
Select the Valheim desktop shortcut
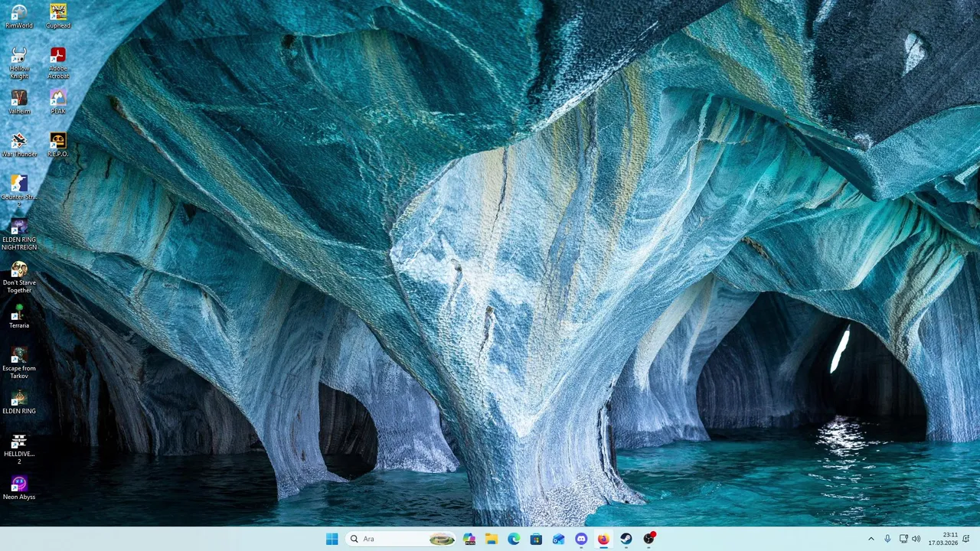19,102
